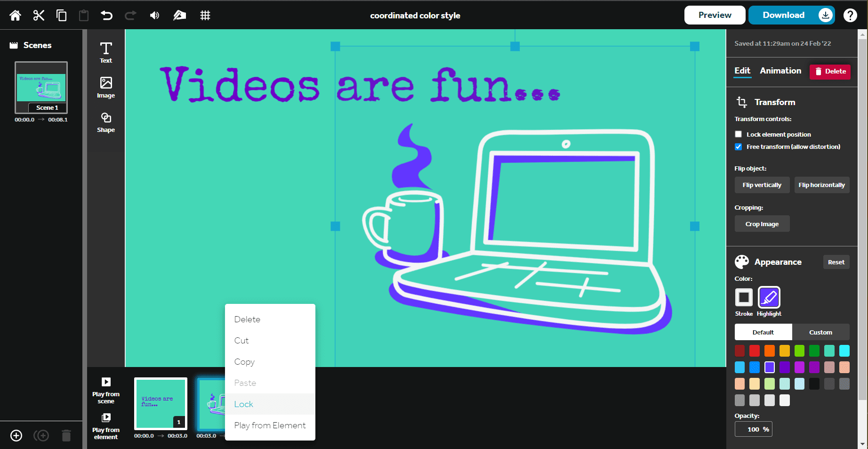This screenshot has height=449, width=868.
Task: Toggle the grid icon in toolbar
Action: 205,16
